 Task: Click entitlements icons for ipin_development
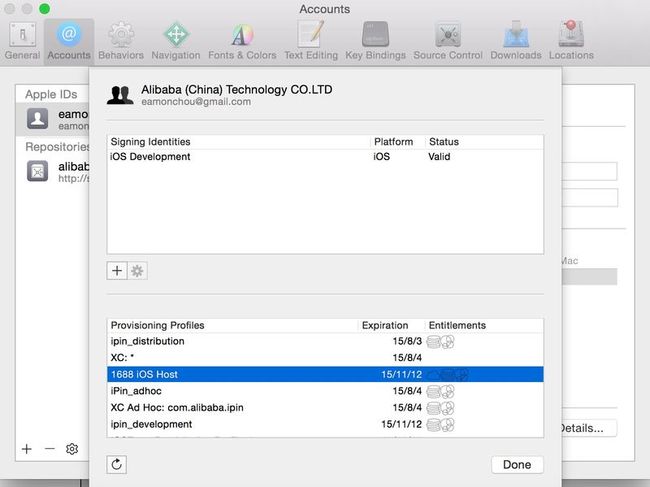(440, 425)
